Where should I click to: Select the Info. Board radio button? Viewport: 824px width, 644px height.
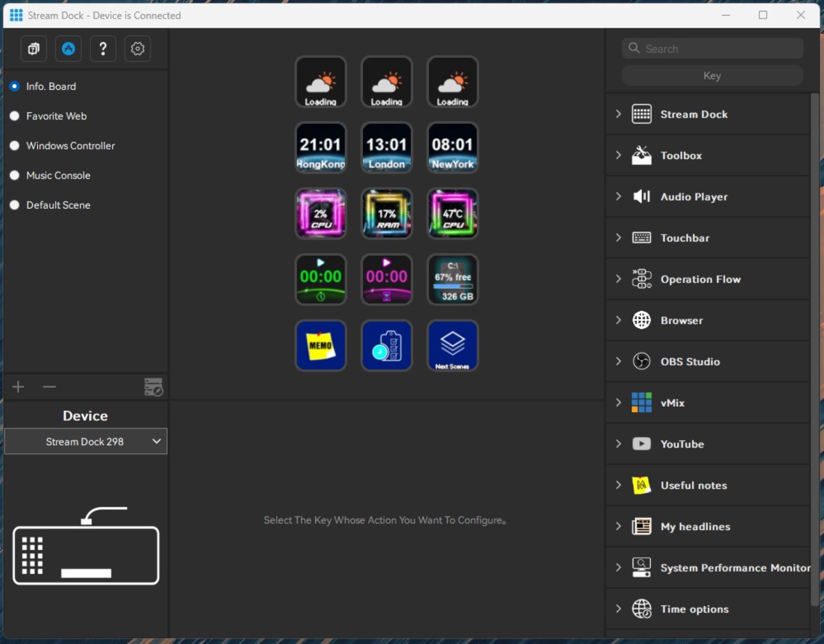[15, 86]
